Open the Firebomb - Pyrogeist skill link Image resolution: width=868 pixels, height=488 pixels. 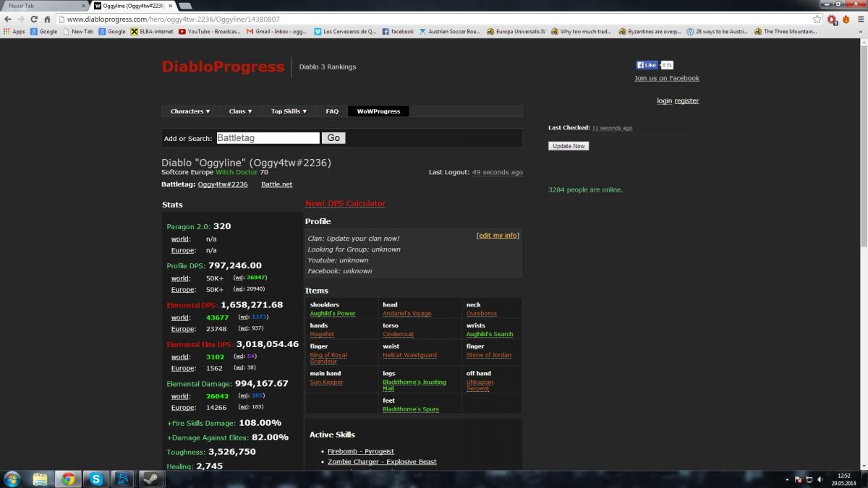click(x=361, y=452)
